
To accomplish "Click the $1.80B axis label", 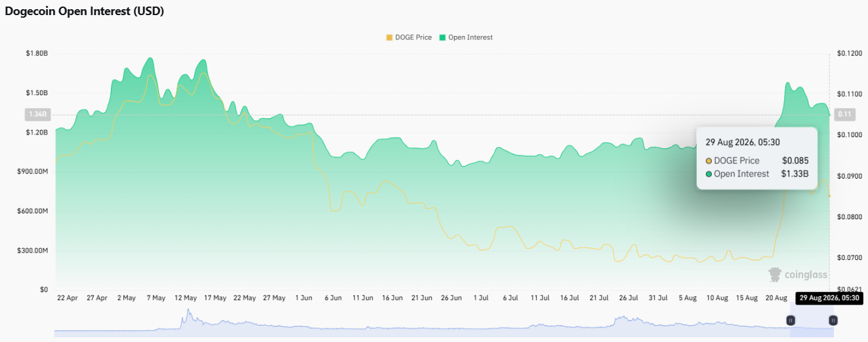I will (37, 53).
